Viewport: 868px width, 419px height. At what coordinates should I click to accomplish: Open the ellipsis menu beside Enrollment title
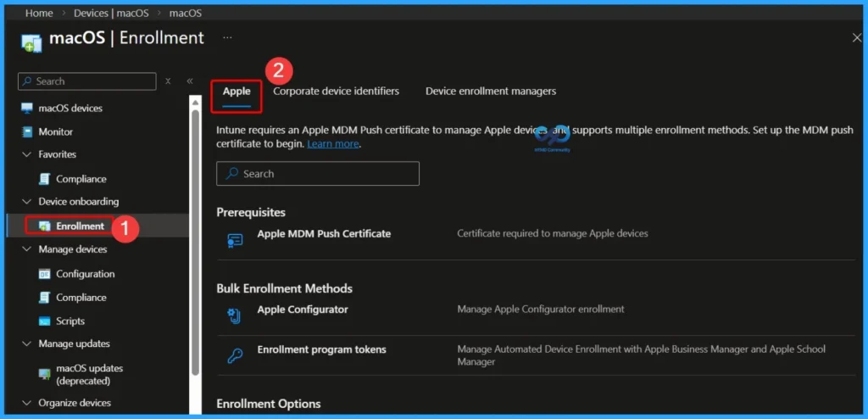[227, 37]
